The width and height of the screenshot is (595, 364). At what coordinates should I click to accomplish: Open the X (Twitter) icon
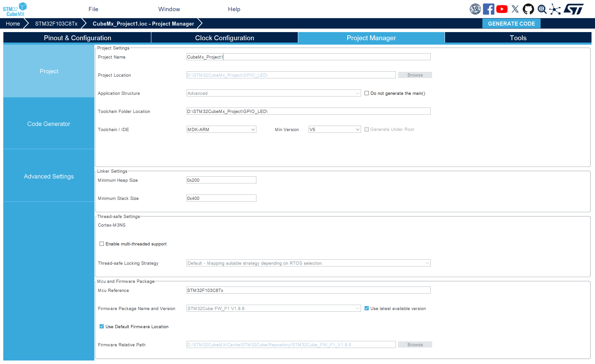(515, 9)
